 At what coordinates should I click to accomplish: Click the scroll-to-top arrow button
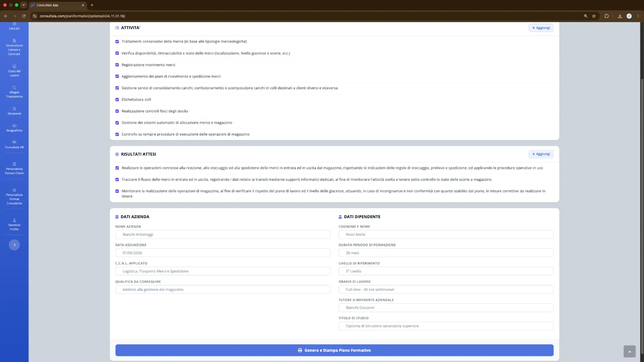[x=630, y=352]
